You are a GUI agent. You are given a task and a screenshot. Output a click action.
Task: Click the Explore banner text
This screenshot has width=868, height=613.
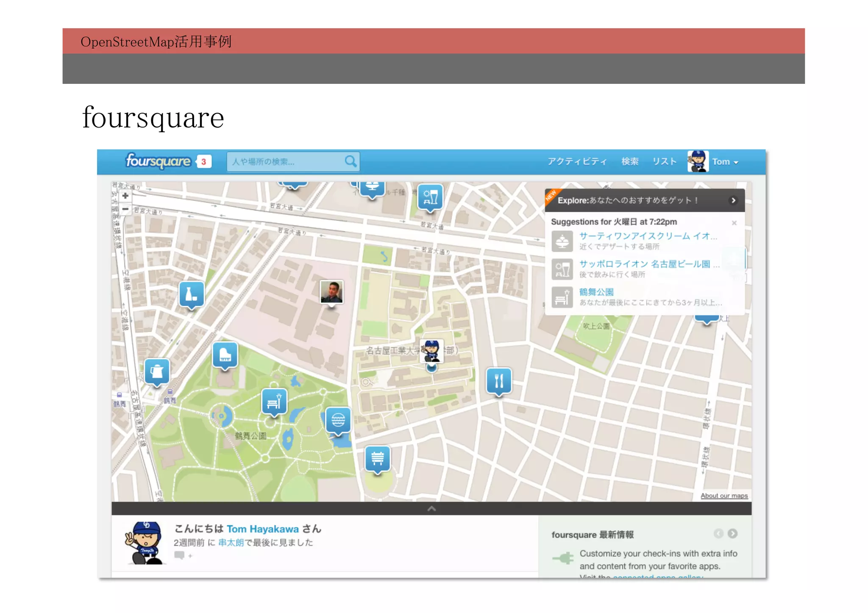[628, 200]
